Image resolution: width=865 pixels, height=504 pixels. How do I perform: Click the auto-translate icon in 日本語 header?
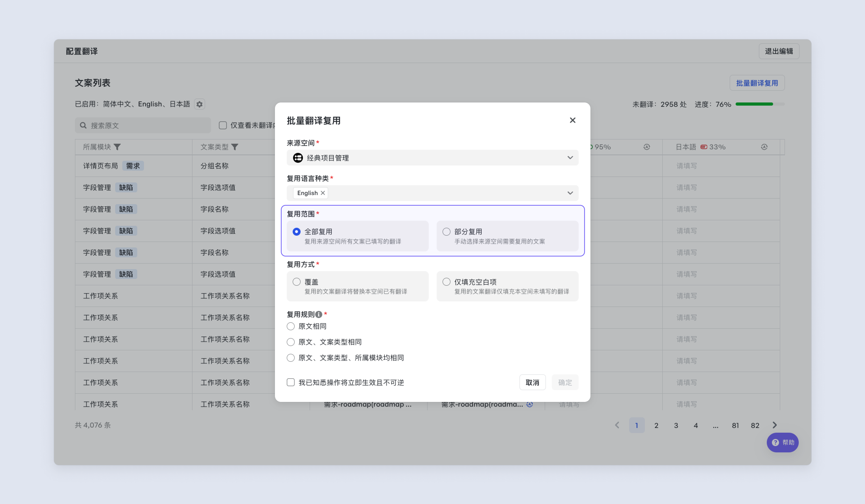click(x=764, y=147)
